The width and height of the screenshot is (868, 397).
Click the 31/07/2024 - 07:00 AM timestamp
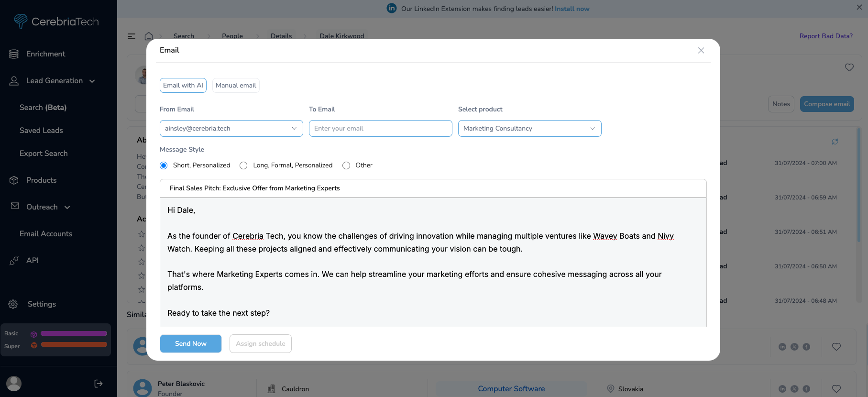806,163
